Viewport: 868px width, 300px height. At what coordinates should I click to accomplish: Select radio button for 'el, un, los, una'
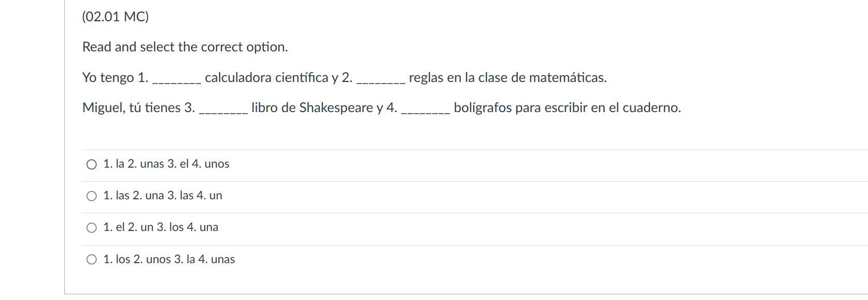92,228
